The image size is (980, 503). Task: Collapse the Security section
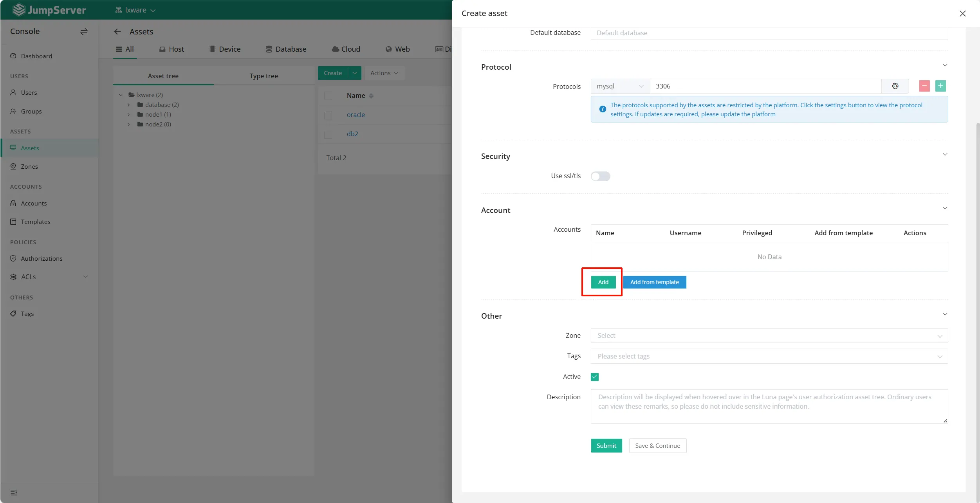(x=945, y=155)
